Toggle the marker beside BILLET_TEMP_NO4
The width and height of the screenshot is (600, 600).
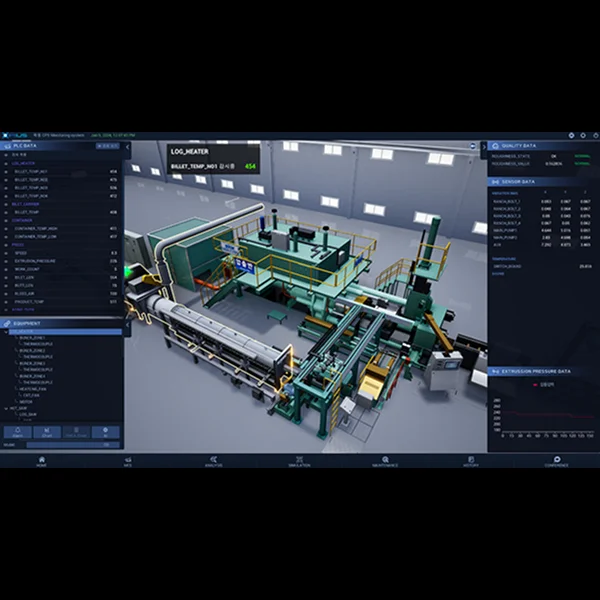[6, 196]
